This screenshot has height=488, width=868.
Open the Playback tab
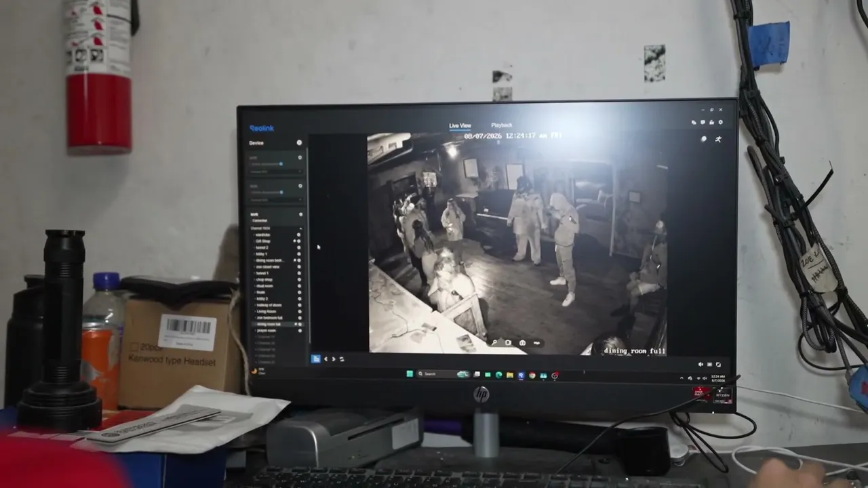click(502, 125)
